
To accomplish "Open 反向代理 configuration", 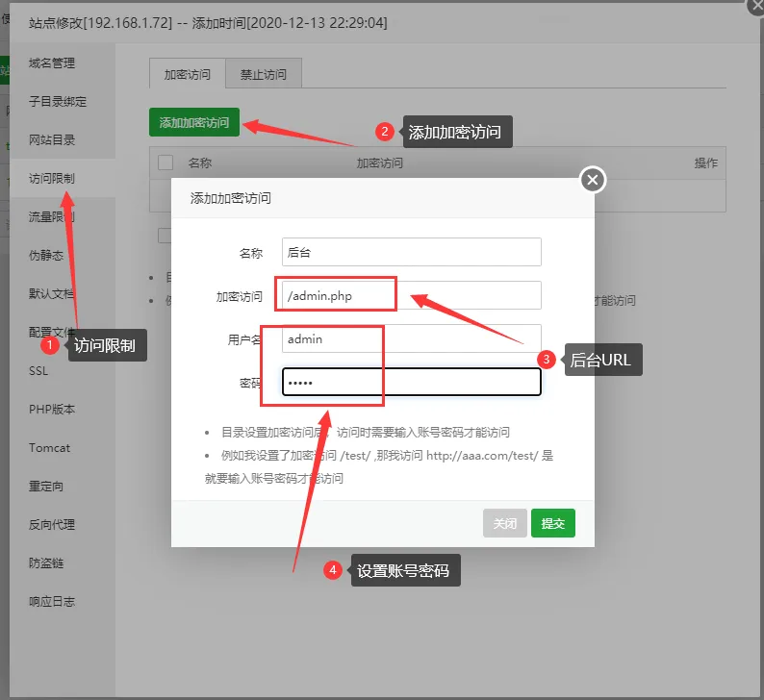I will [52, 525].
